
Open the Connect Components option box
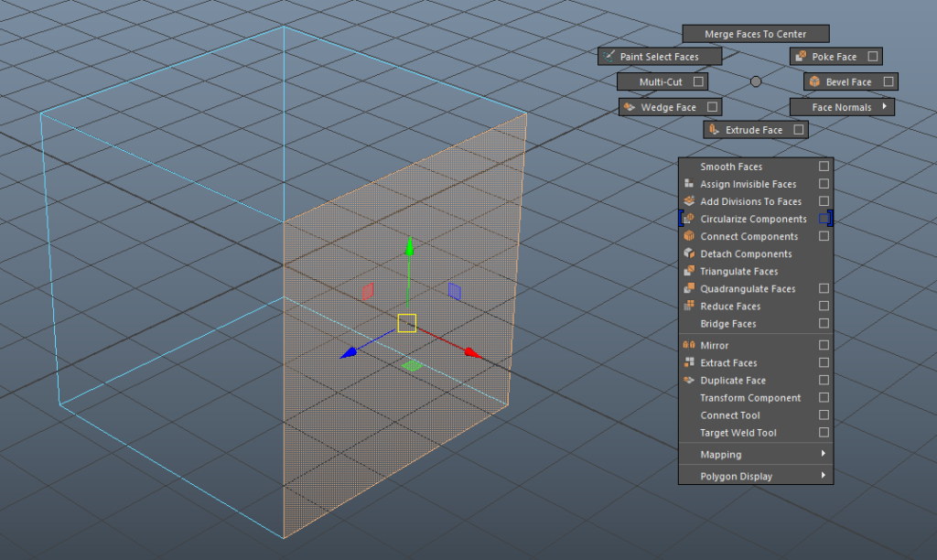pyautogui.click(x=824, y=236)
